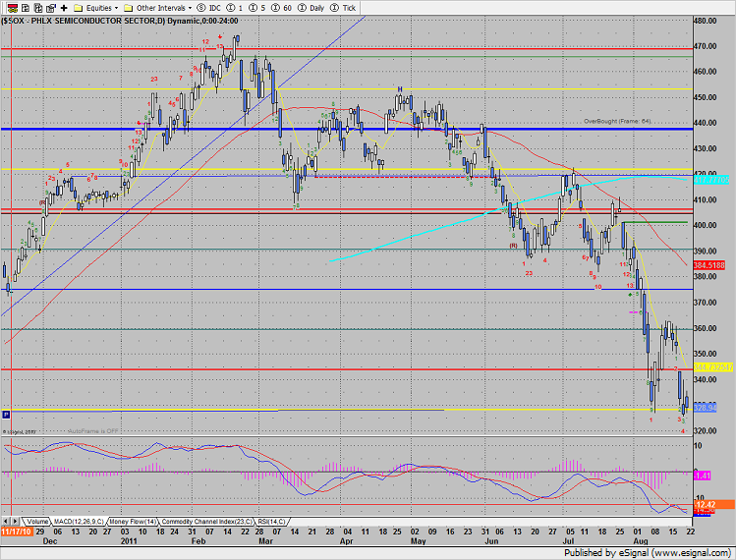Image resolution: width=736 pixels, height=560 pixels.
Task: Click the 400.00 price axis label
Action: [706, 225]
